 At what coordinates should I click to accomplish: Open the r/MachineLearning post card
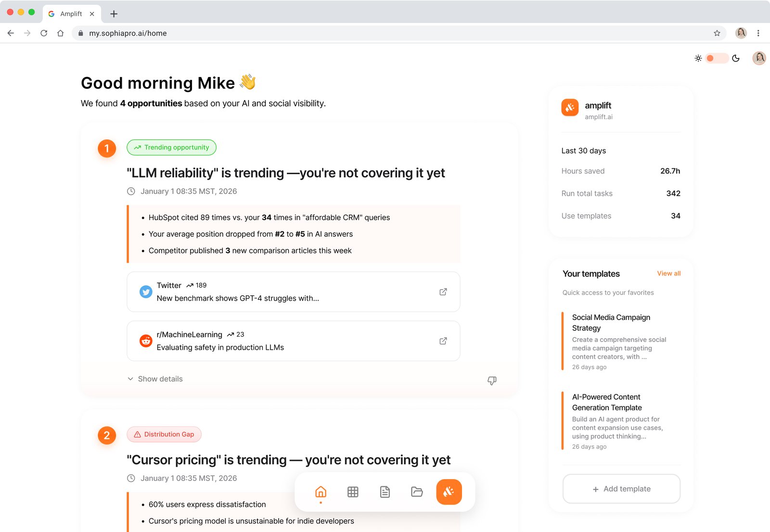point(294,341)
